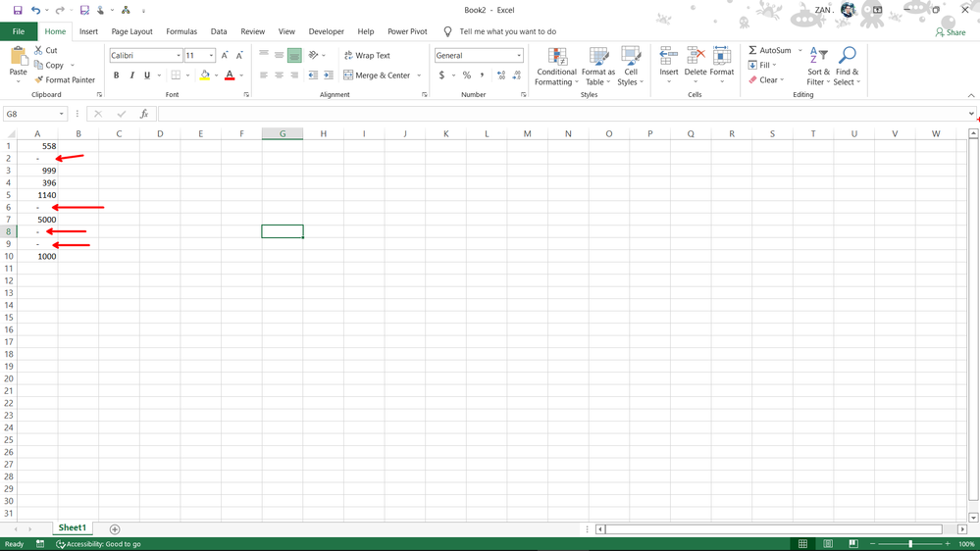This screenshot has height=551, width=980.
Task: Switch to the Power Pivot tab
Action: 407,31
